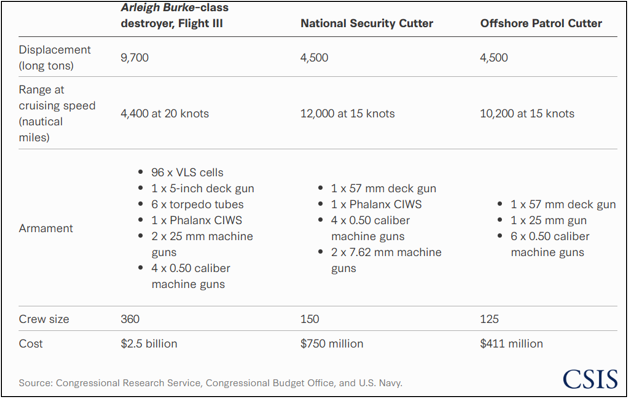Click the Offshore Patrol Cutter header
Screen dimensions: 628x398
click(x=541, y=24)
